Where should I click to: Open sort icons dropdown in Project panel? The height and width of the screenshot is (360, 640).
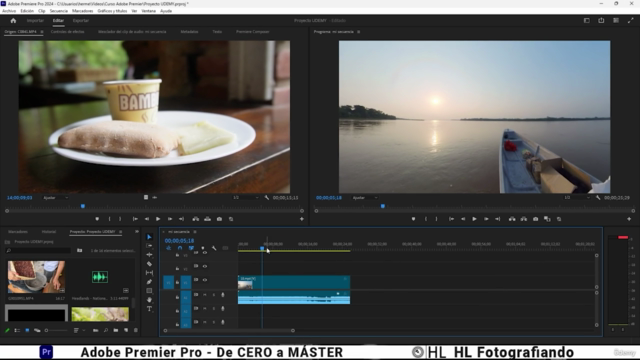click(79, 330)
